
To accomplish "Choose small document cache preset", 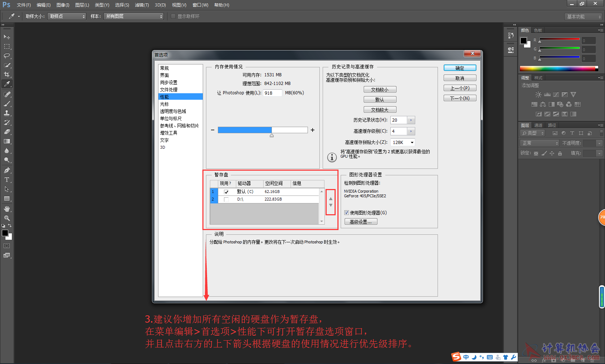I will coord(380,90).
